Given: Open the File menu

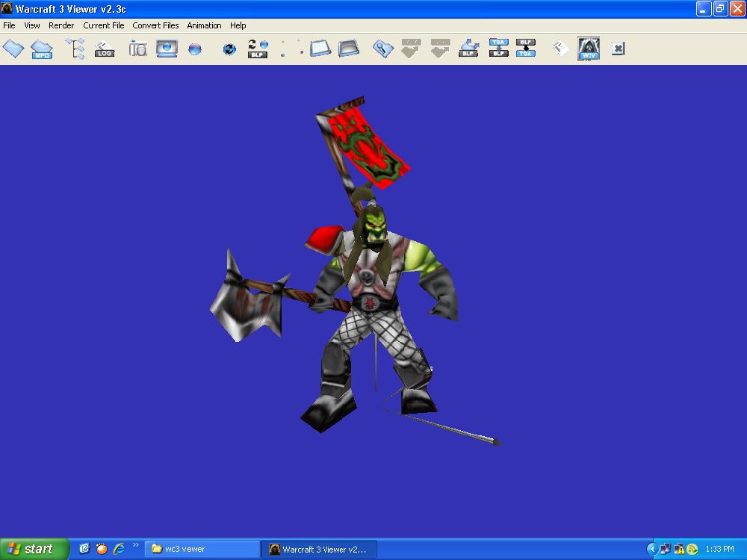Looking at the screenshot, I should (9, 25).
